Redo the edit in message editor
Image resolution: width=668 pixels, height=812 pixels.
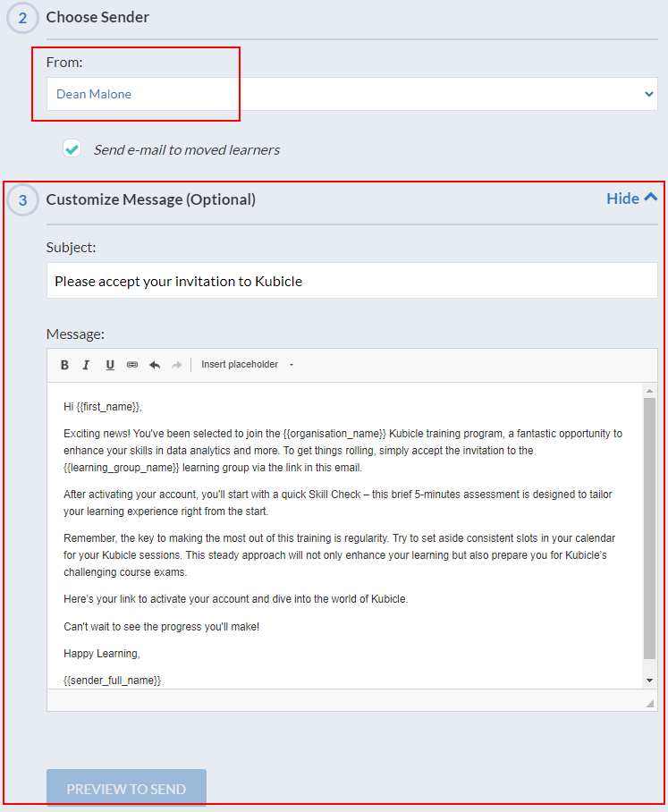[x=177, y=365]
